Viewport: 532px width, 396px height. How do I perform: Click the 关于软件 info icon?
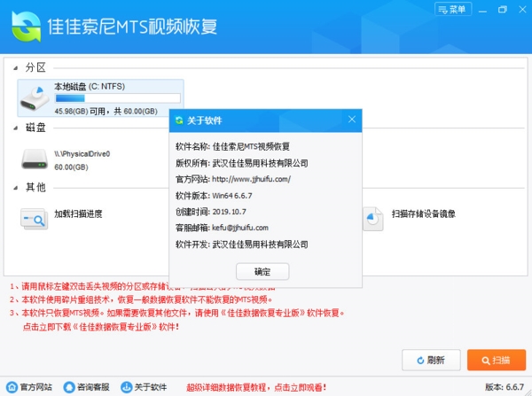[x=127, y=387]
